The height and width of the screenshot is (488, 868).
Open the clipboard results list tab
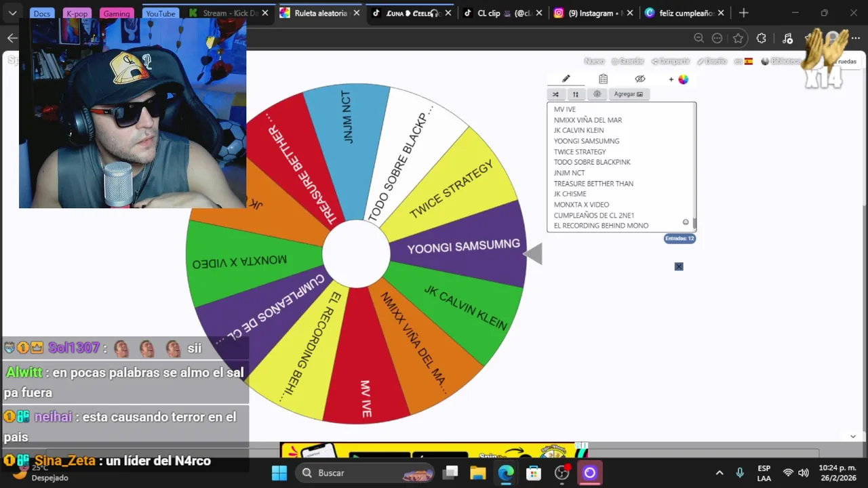603,79
